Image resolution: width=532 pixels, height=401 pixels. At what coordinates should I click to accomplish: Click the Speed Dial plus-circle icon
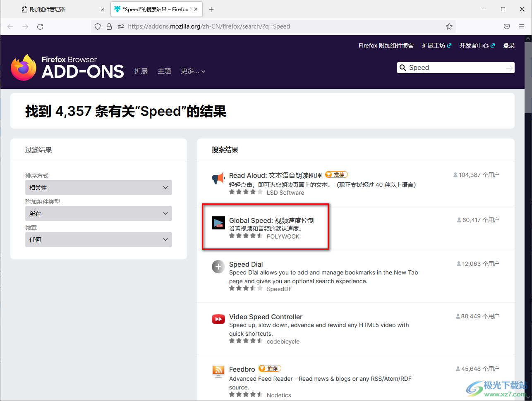coord(218,267)
